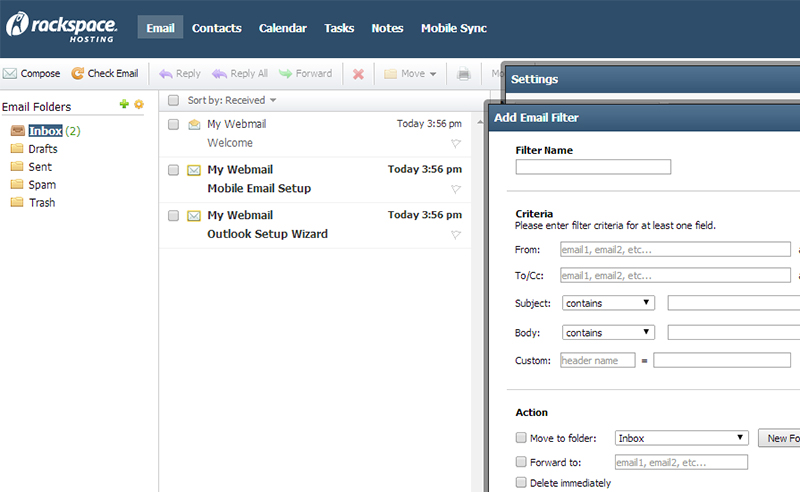
Task: Click the Check Email refresh icon
Action: click(77, 73)
